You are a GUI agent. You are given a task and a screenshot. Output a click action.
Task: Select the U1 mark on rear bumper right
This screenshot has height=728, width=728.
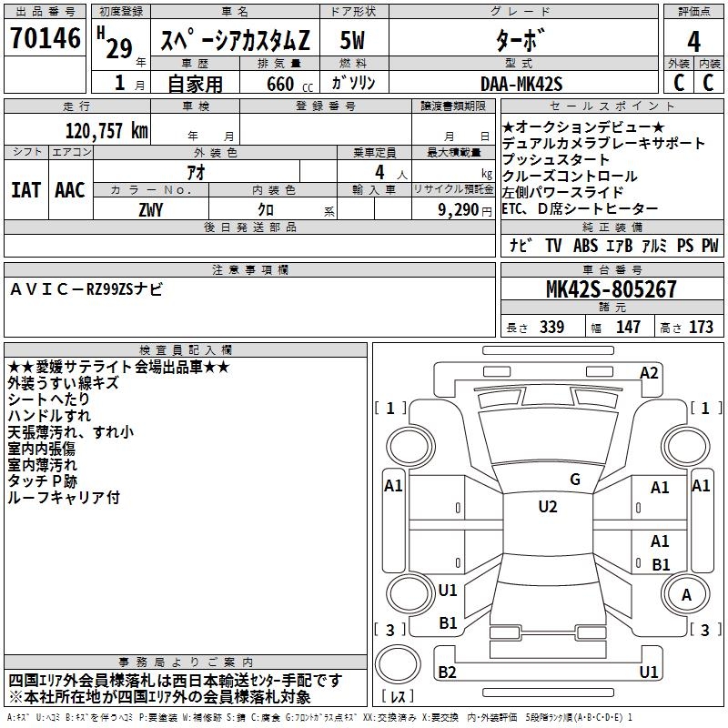649,672
